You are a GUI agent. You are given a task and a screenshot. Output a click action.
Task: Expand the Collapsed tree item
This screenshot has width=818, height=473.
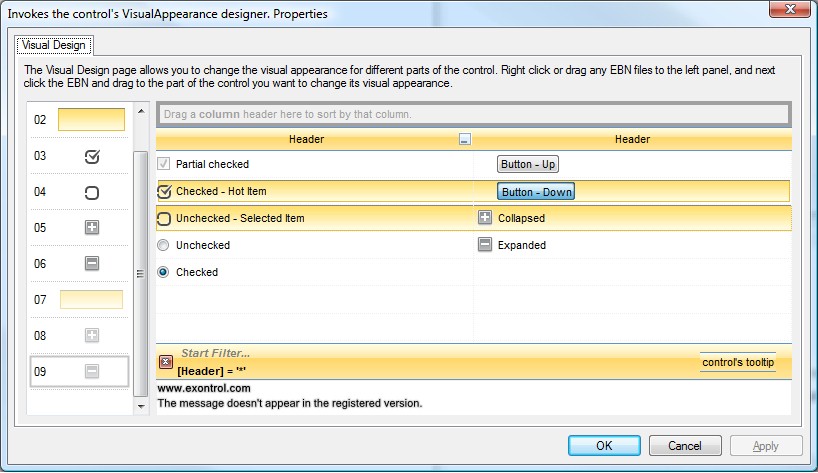485,218
